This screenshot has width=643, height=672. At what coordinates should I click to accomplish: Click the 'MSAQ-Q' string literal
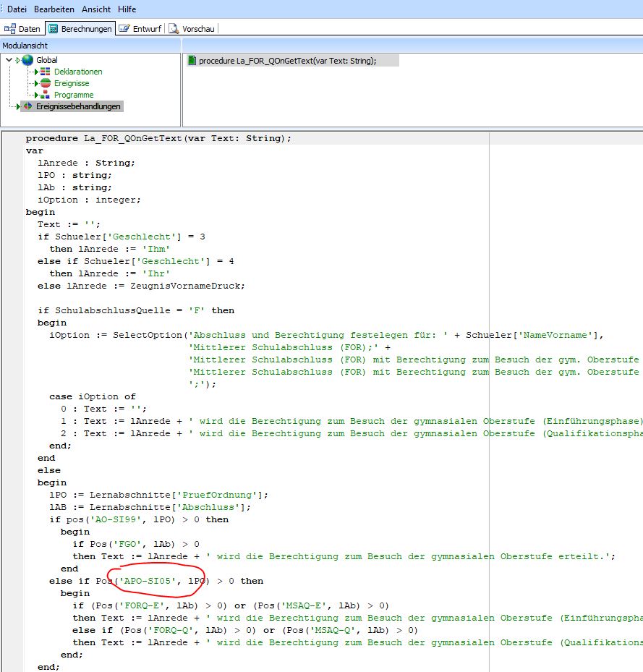pyautogui.click(x=333, y=630)
